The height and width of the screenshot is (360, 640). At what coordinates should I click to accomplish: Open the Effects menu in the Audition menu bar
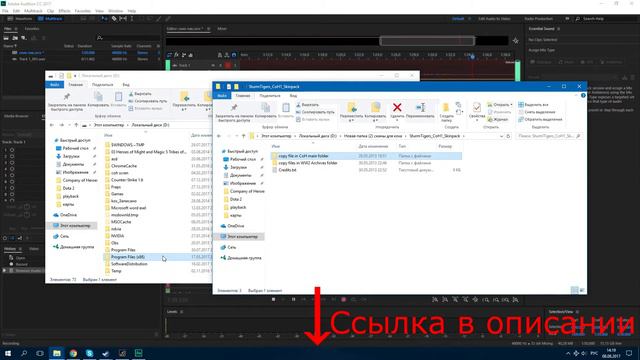pos(64,11)
